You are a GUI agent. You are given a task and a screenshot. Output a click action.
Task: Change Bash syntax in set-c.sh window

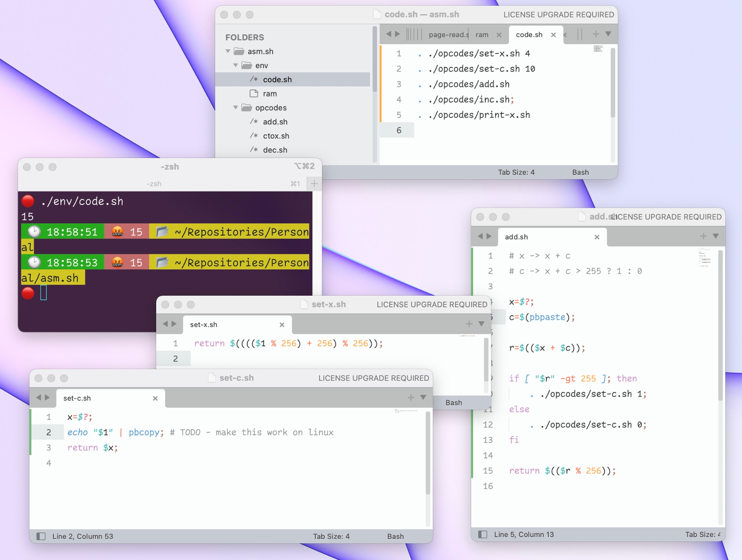tap(395, 536)
